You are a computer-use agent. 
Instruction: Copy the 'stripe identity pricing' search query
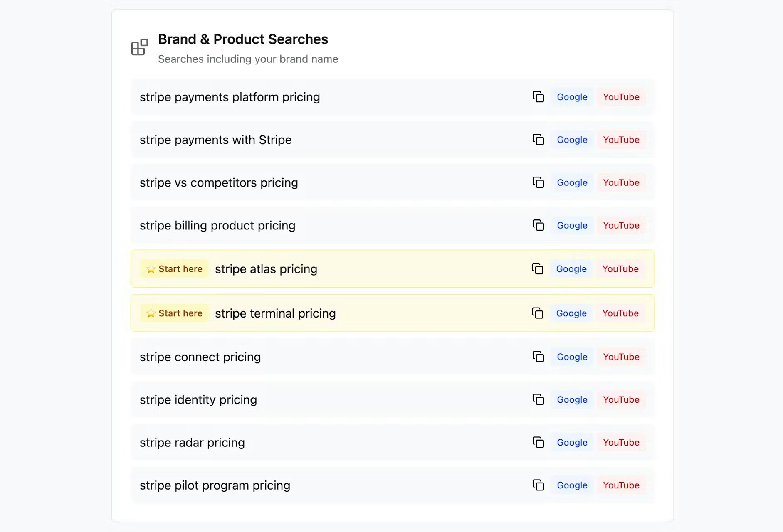point(538,399)
